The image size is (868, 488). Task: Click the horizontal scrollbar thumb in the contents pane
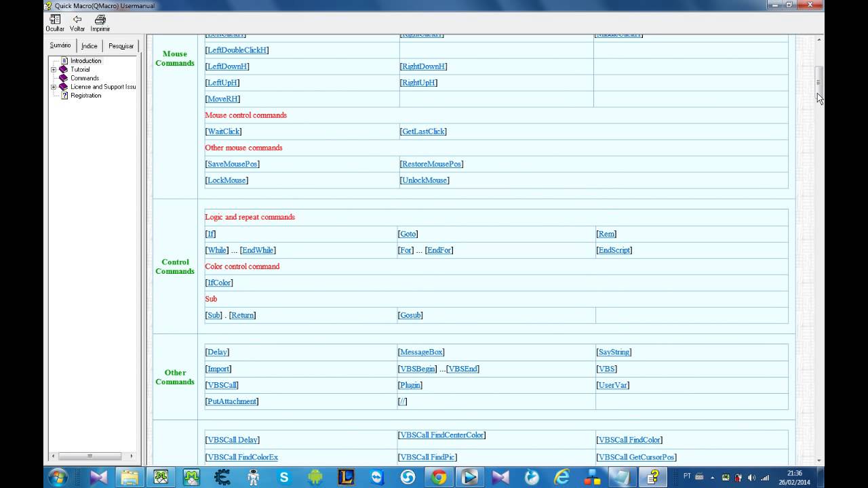click(90, 456)
